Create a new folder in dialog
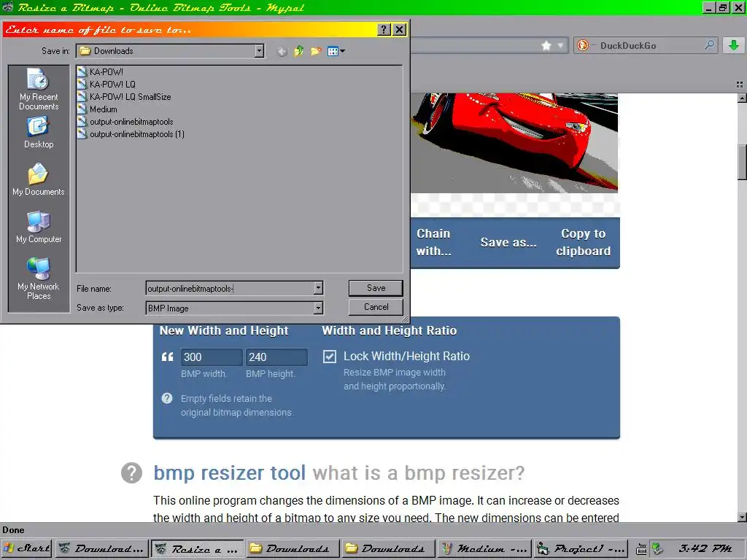The height and width of the screenshot is (560, 747). coord(315,51)
